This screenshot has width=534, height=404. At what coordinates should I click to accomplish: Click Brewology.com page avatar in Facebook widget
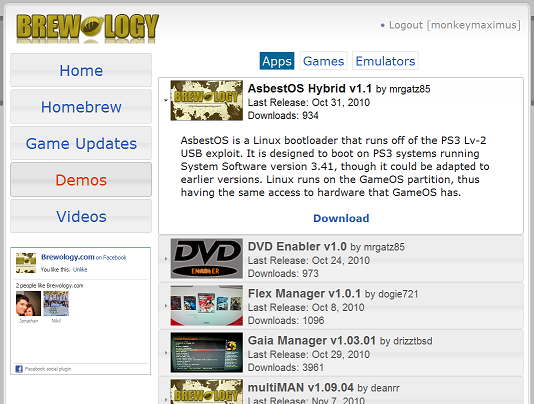click(26, 263)
